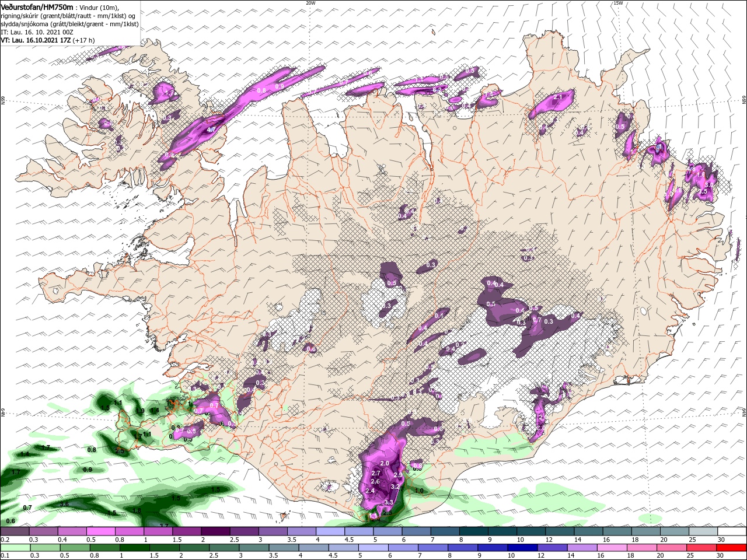Click the 2.0 snow value on south coast
This screenshot has height=560, width=747.
click(385, 463)
